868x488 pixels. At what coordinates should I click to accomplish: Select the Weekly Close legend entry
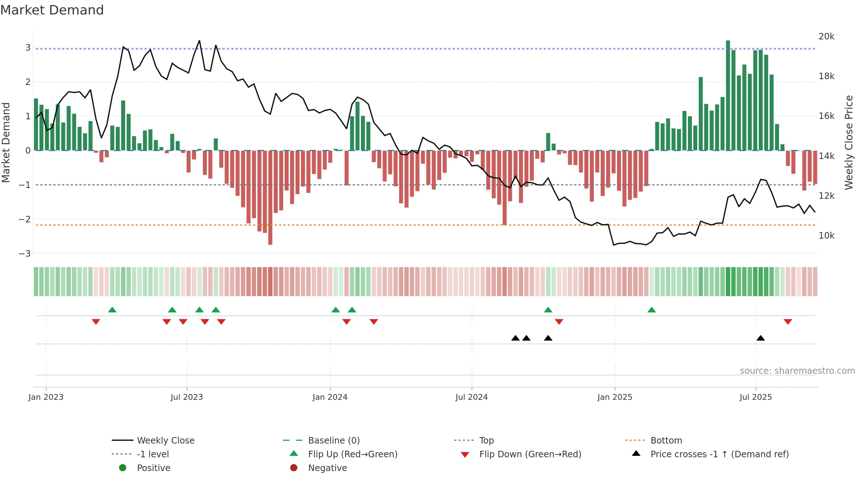tap(153, 440)
